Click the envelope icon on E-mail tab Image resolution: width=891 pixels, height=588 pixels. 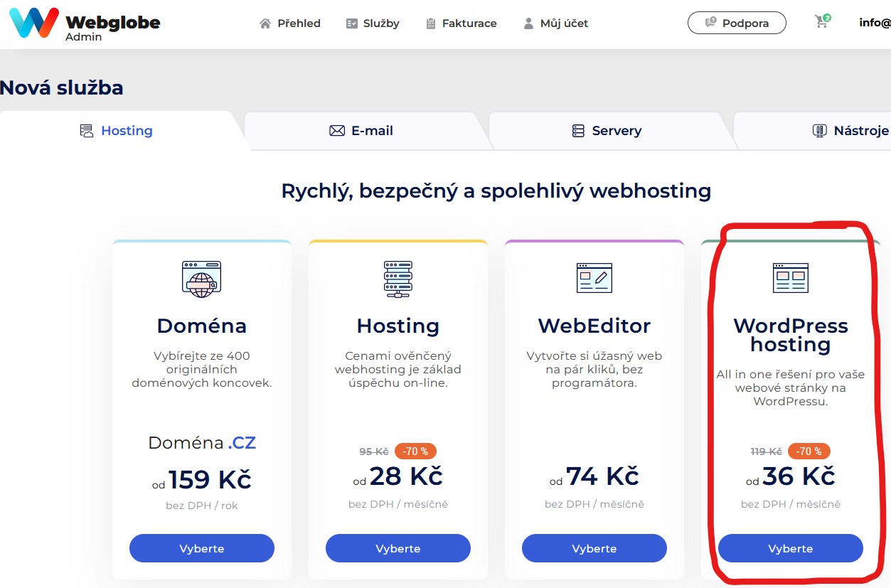click(x=336, y=130)
